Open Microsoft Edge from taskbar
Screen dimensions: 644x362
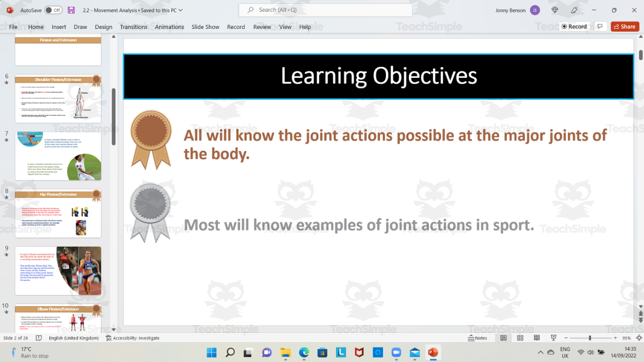pos(304,352)
